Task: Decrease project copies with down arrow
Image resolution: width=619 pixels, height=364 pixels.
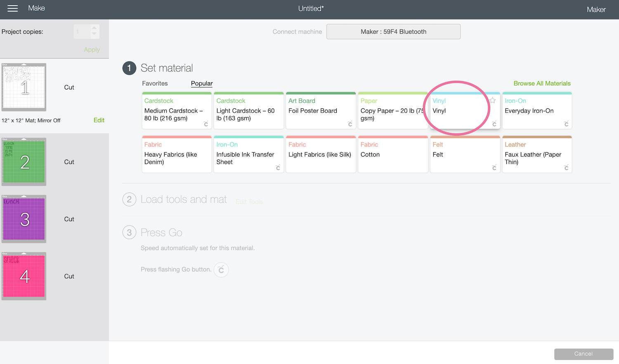Action: coord(94,34)
